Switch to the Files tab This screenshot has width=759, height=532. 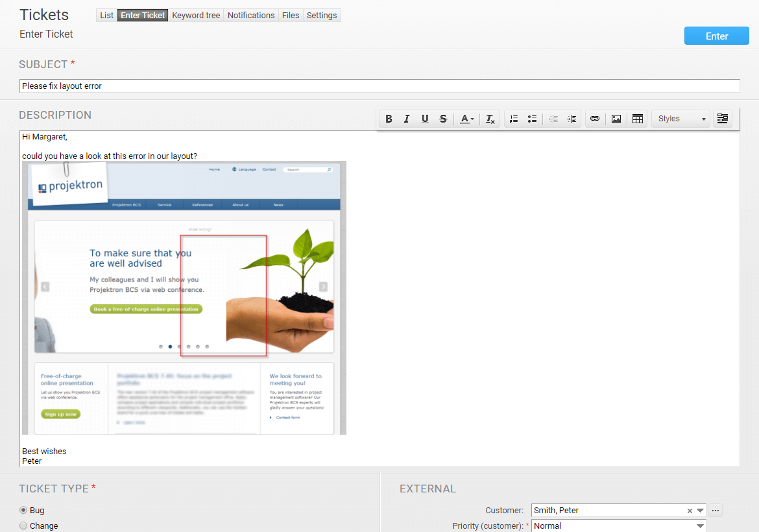(x=291, y=16)
